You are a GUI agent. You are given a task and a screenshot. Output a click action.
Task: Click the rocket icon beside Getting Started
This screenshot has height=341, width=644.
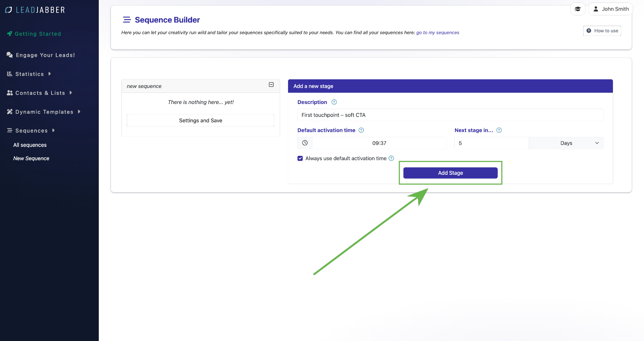tap(10, 34)
